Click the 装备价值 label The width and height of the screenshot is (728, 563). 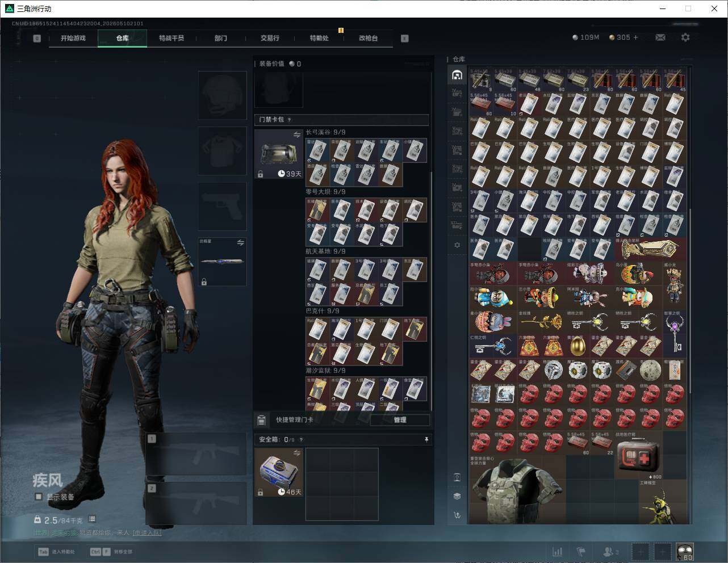pos(271,64)
